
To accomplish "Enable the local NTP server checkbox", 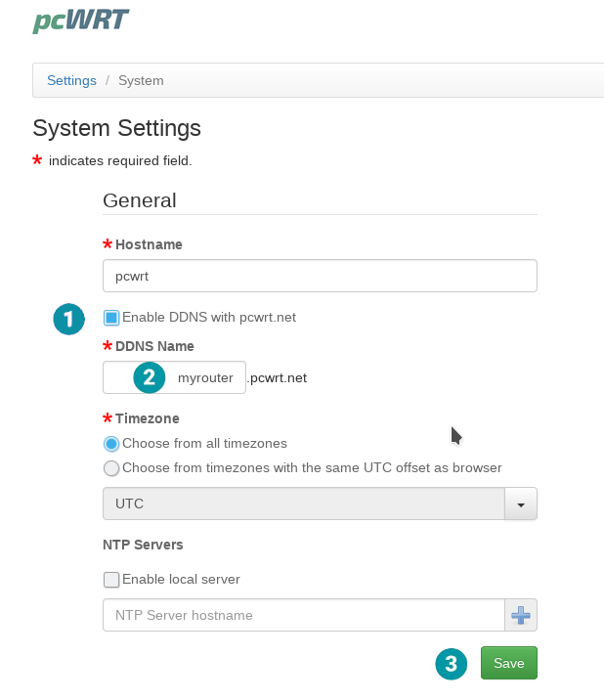I will pos(111,579).
